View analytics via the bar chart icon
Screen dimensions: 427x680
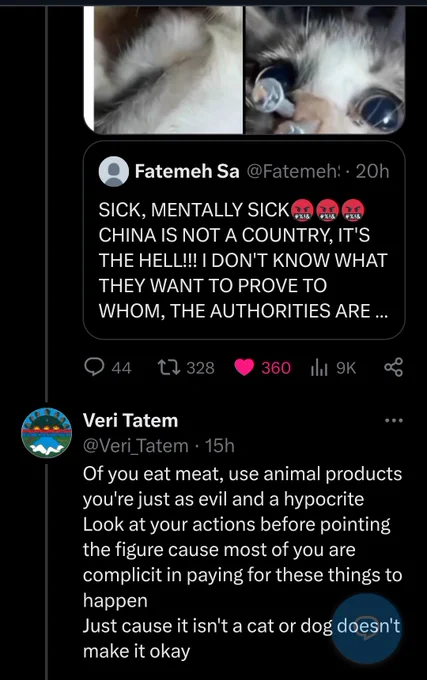(319, 368)
